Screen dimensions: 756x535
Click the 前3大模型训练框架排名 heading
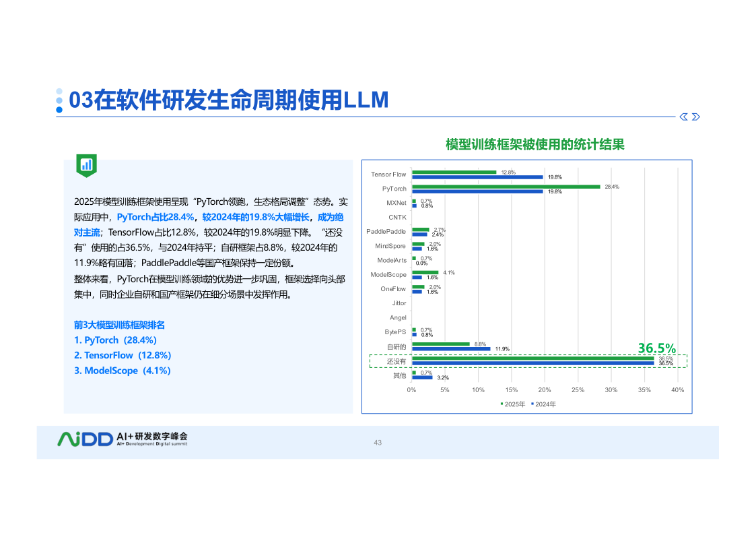119,325
